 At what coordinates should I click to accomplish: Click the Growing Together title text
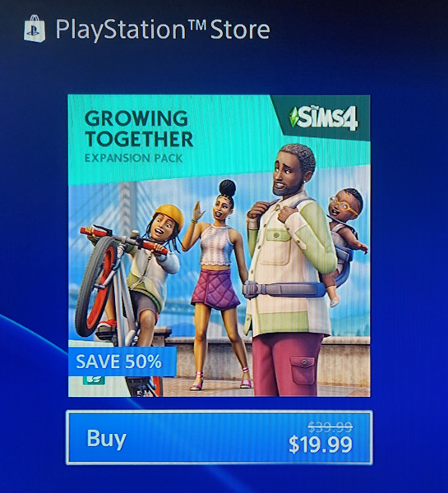click(x=138, y=129)
